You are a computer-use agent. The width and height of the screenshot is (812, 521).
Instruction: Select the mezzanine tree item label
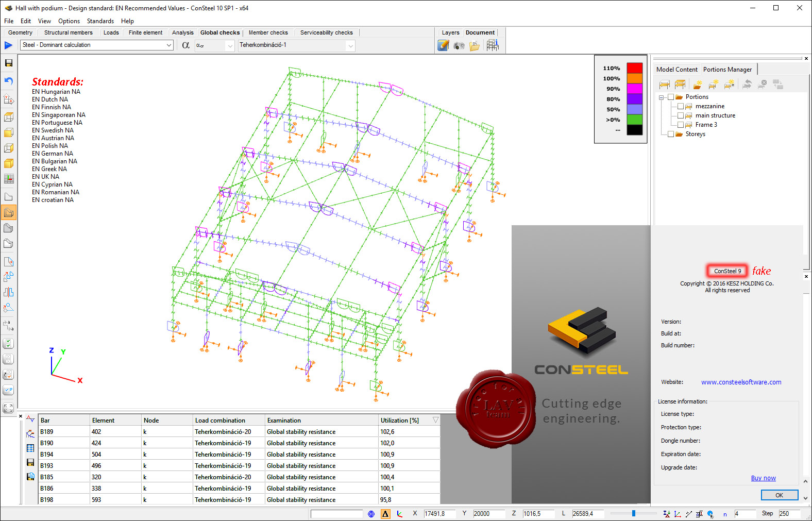tap(709, 106)
